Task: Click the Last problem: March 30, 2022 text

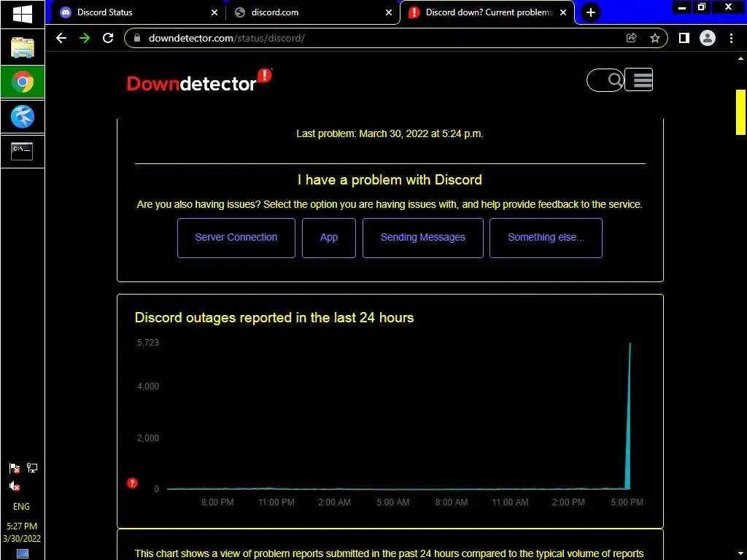Action: click(x=390, y=134)
